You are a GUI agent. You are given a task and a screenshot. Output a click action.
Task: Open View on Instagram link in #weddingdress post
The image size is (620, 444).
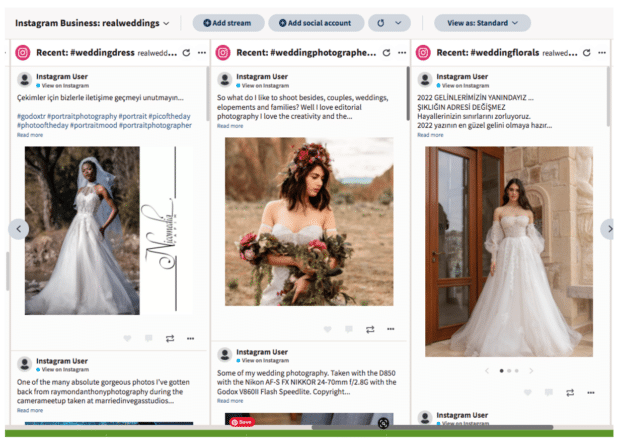(65, 86)
